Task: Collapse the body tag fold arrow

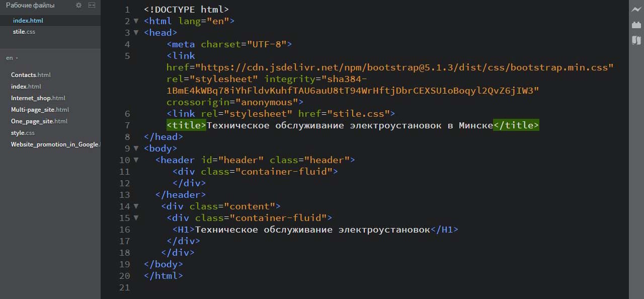Action: point(136,148)
